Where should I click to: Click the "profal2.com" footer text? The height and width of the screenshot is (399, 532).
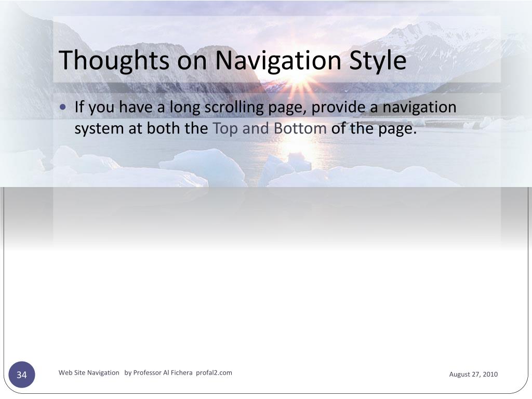pos(214,373)
